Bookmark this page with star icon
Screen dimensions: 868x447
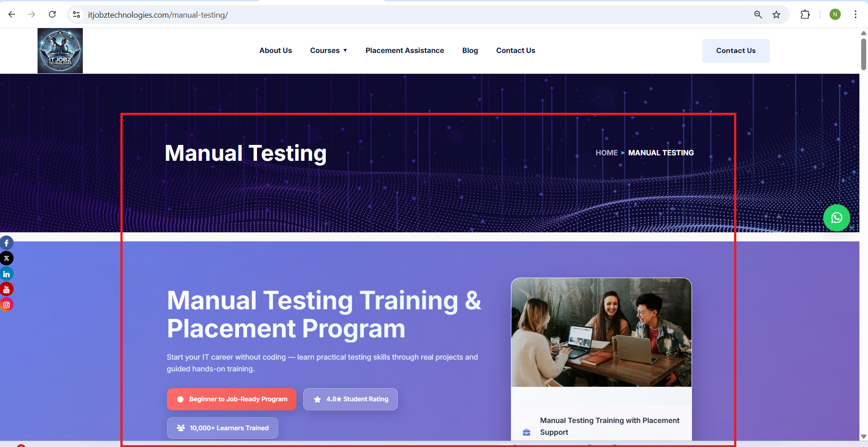pos(777,14)
